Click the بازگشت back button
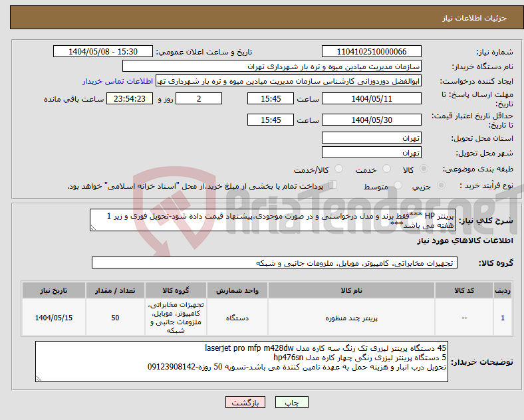The height and width of the screenshot is (420, 524). [x=245, y=403]
